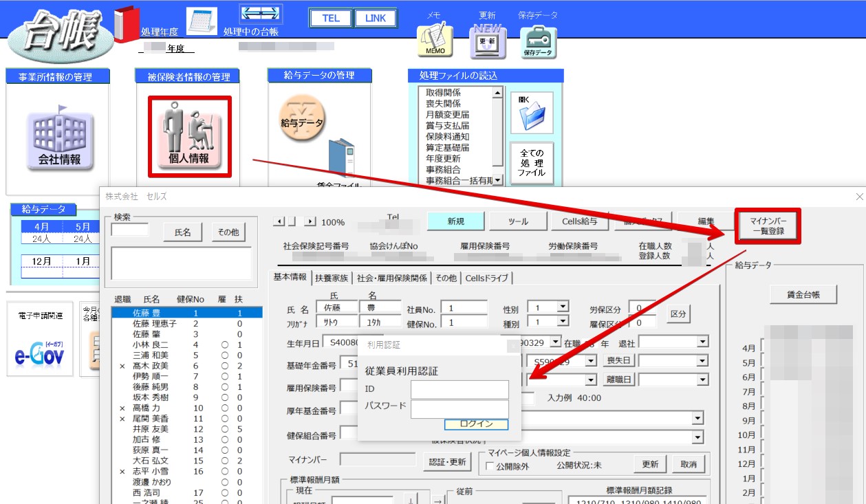Click the 処理中の台帳 switch arrows icon
Viewport: 866px width, 504px height.
coord(261,14)
